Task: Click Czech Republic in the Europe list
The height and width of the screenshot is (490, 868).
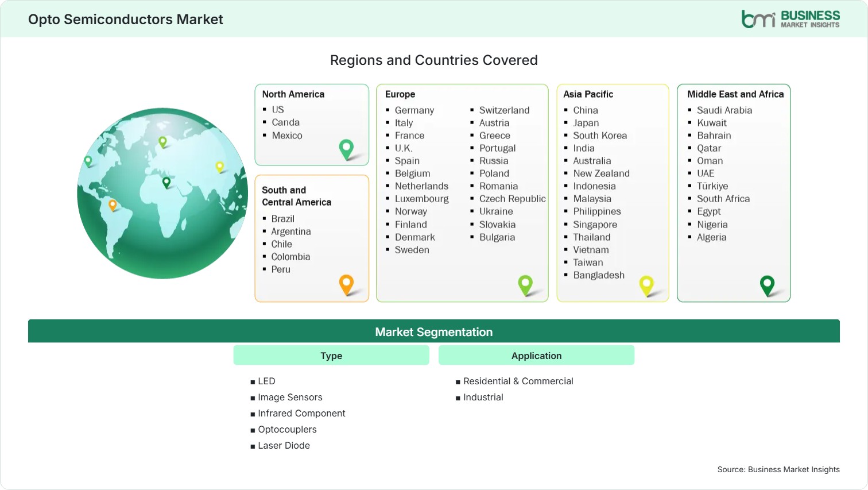Action: (513, 199)
